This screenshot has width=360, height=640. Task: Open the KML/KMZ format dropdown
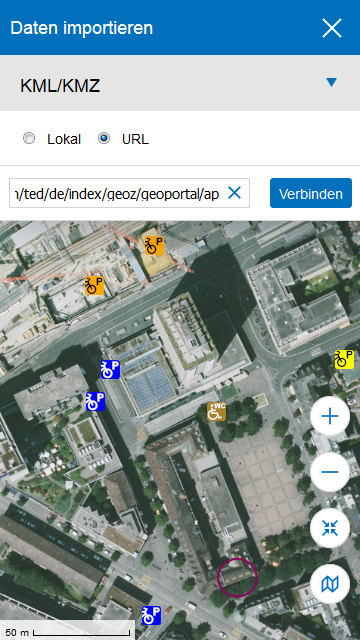pyautogui.click(x=180, y=83)
